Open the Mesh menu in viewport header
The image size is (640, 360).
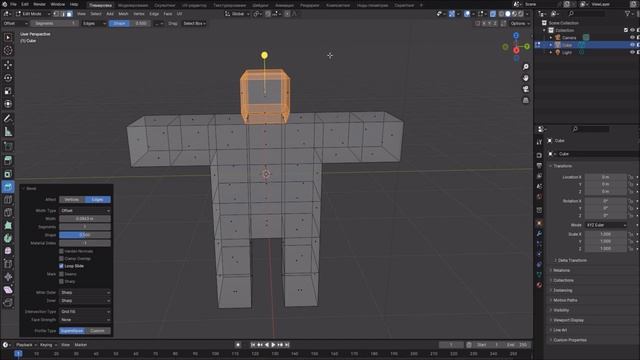click(123, 14)
